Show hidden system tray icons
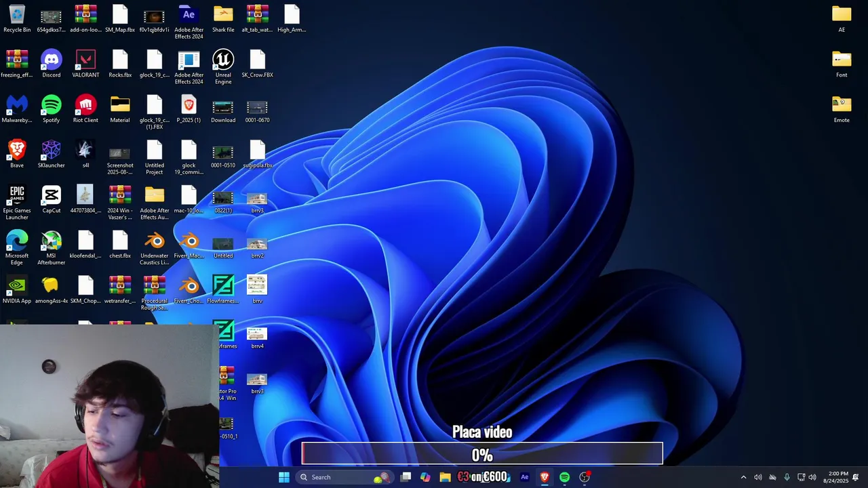 [x=743, y=477]
